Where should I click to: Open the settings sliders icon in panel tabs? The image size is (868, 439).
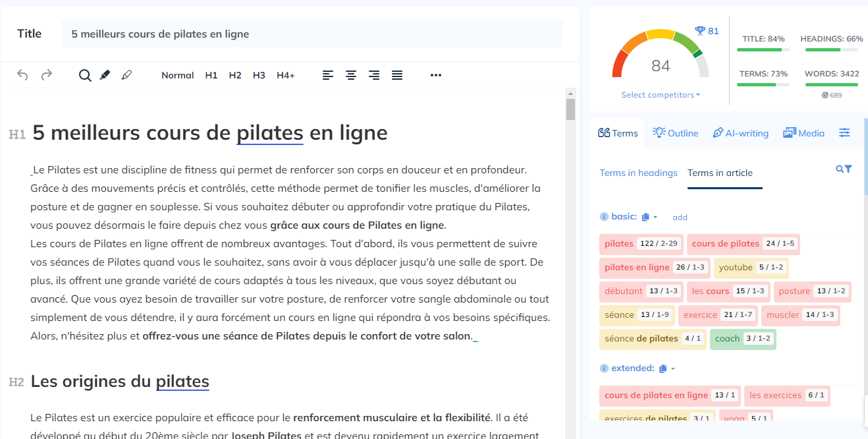pyautogui.click(x=844, y=132)
